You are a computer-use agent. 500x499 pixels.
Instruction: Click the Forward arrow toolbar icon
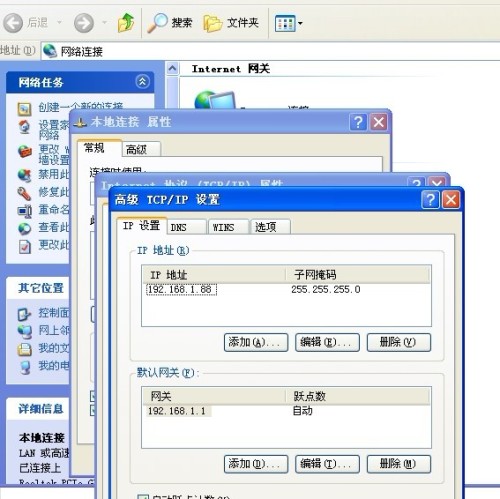coord(84,23)
